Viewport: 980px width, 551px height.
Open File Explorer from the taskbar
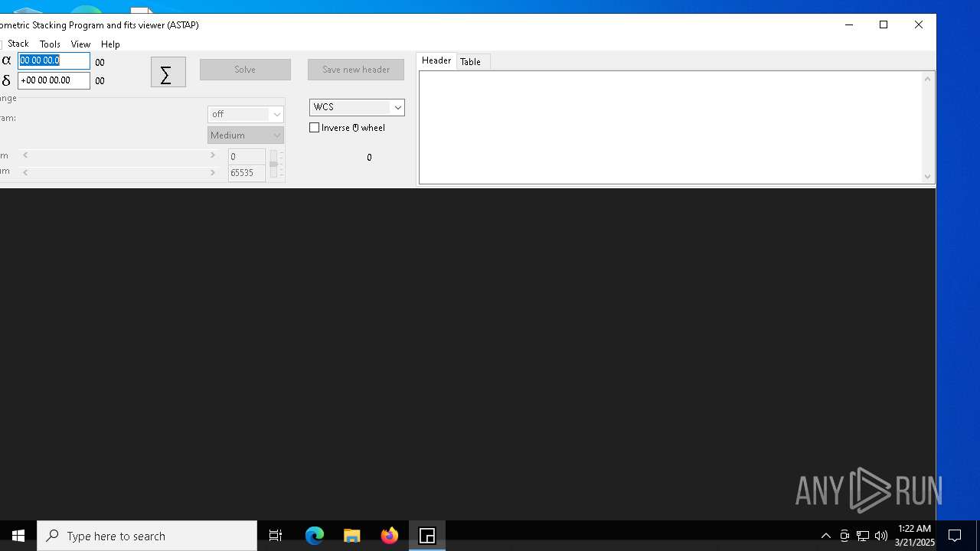coord(352,536)
